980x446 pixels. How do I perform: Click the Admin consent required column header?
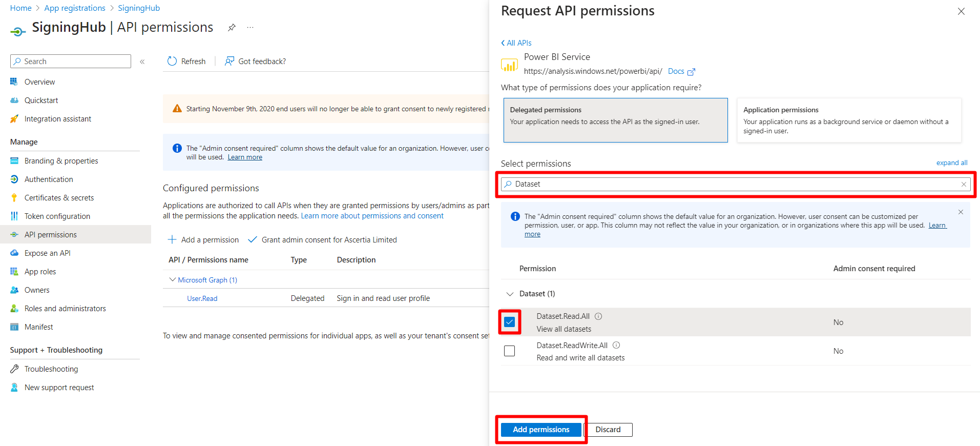click(x=874, y=269)
